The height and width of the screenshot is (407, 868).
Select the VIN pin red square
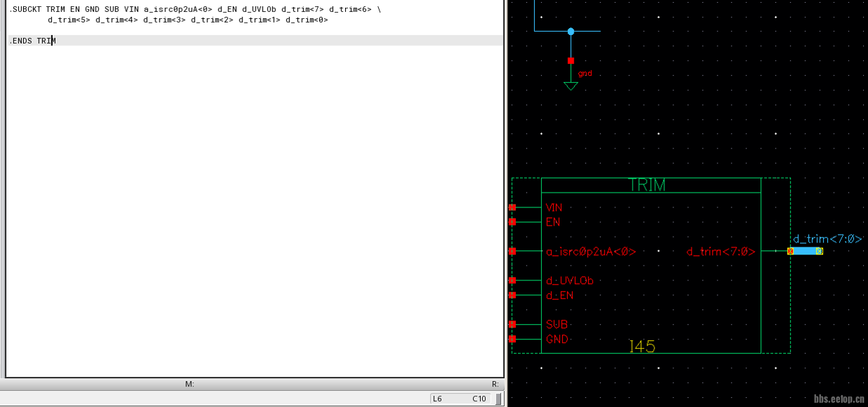[x=512, y=207]
